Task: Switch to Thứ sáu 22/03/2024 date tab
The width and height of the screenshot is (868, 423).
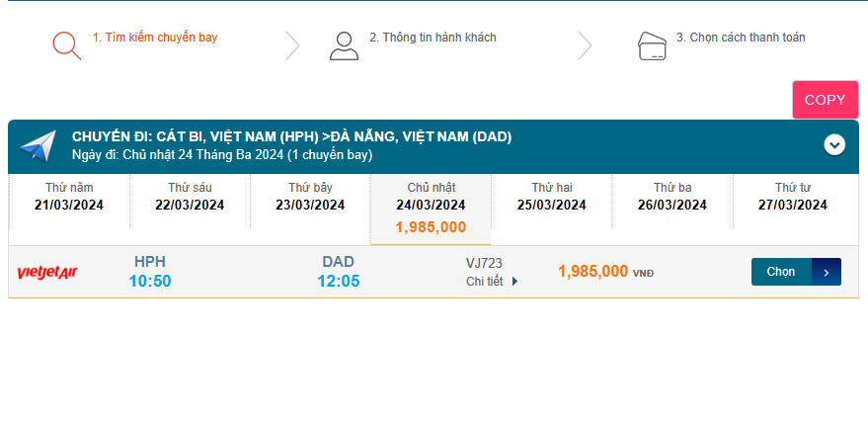Action: click(190, 197)
